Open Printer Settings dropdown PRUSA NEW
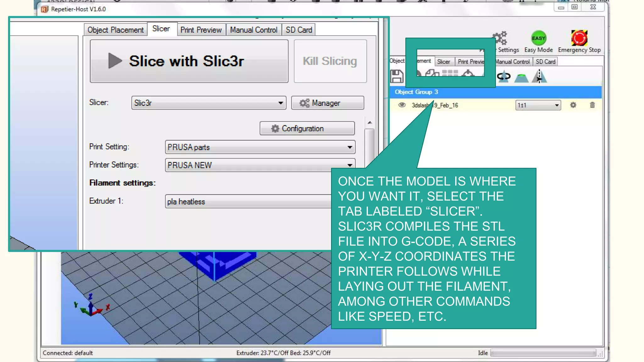 point(260,165)
